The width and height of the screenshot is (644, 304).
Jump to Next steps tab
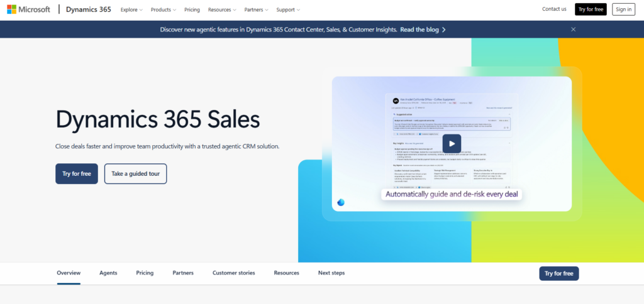[x=331, y=273]
